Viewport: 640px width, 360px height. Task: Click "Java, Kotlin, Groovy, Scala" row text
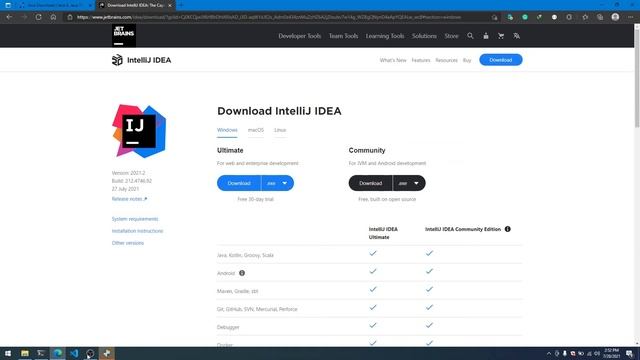245,255
